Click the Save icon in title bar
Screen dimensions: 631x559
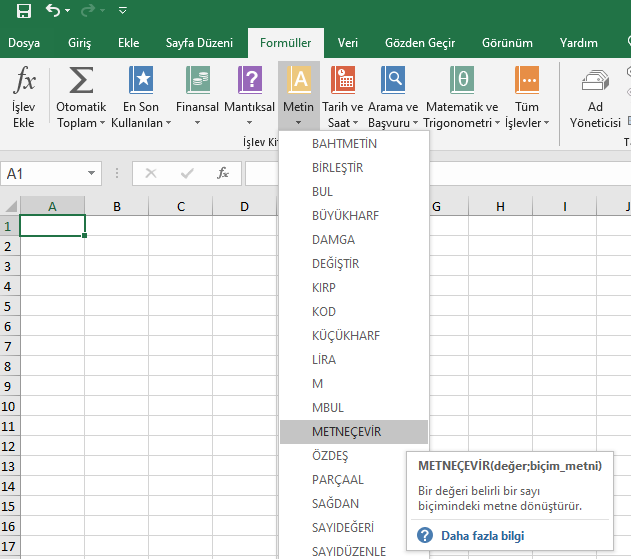24,12
